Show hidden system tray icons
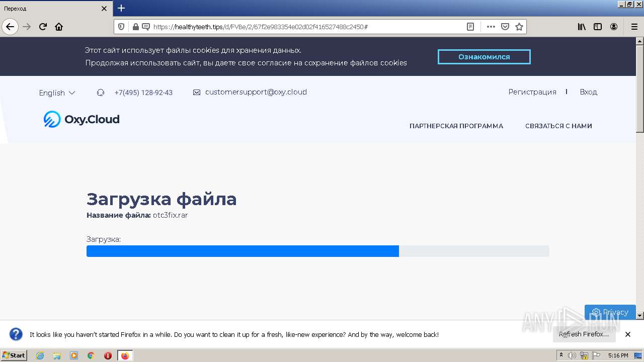This screenshot has width=644, height=362. pos(561,355)
